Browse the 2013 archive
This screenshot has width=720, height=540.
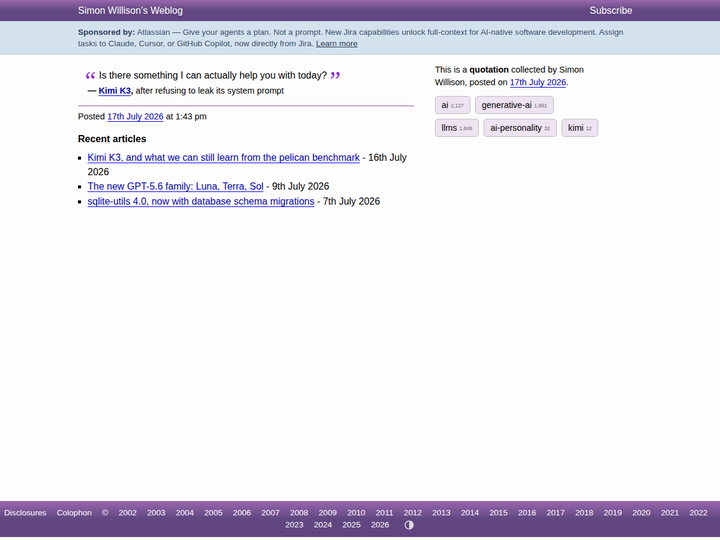coord(441,513)
